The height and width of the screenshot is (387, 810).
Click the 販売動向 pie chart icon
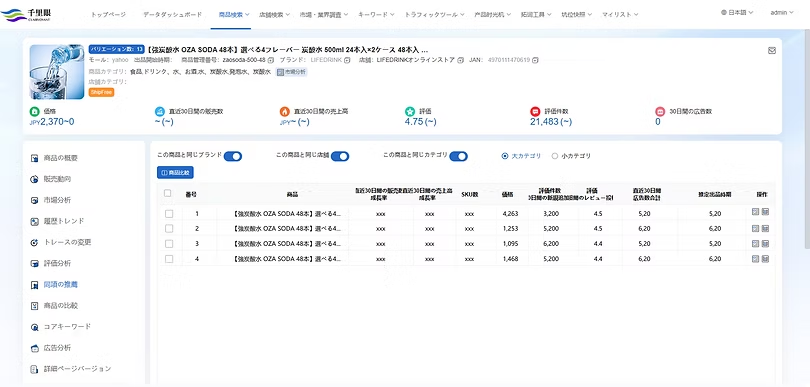click(35, 179)
